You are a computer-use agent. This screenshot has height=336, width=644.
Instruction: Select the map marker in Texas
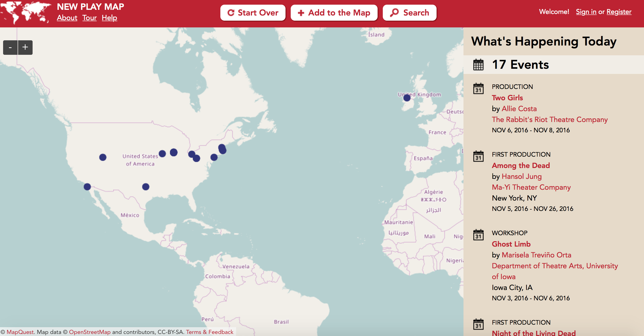[146, 187]
